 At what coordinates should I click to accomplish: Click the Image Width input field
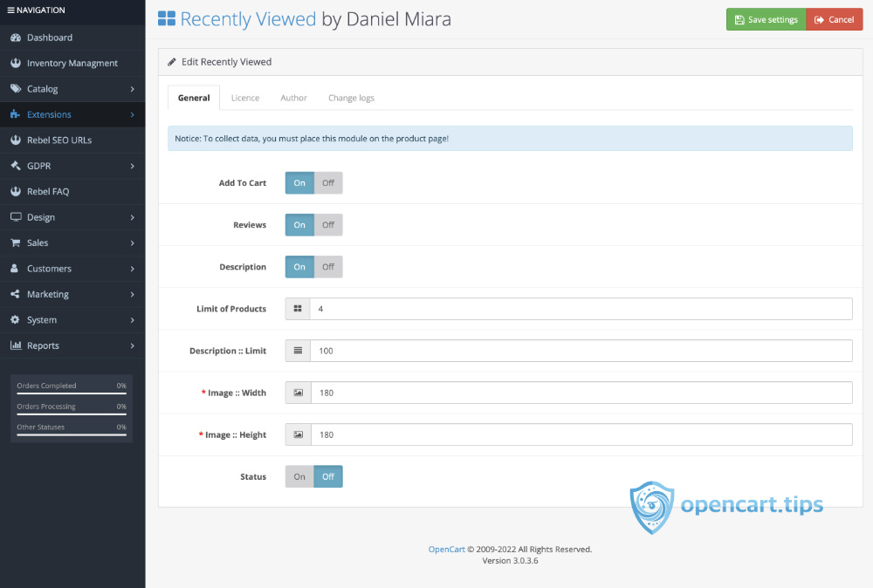pyautogui.click(x=581, y=393)
